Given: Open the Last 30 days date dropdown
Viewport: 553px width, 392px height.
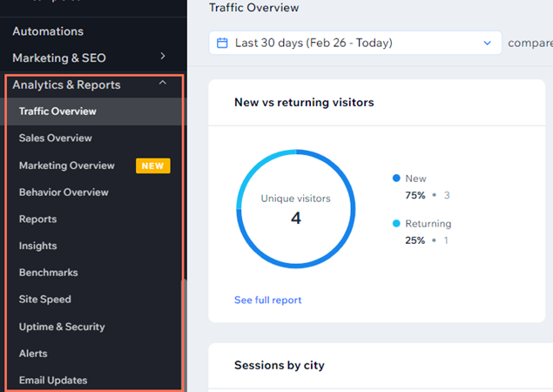Looking at the screenshot, I should pos(355,43).
